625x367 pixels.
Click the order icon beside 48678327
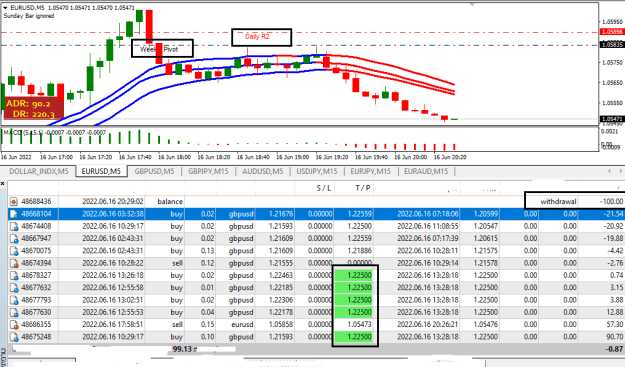(x=14, y=276)
